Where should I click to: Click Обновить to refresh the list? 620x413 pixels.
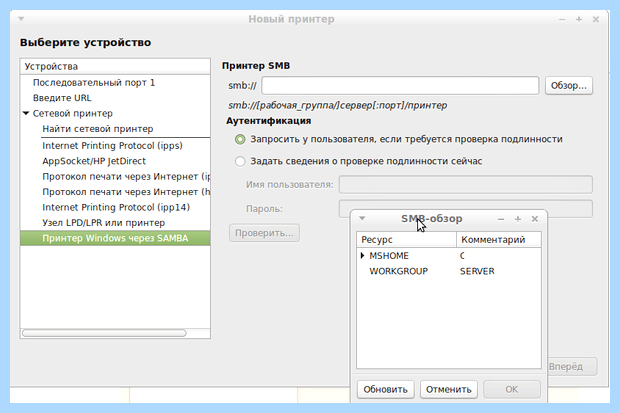pyautogui.click(x=386, y=389)
